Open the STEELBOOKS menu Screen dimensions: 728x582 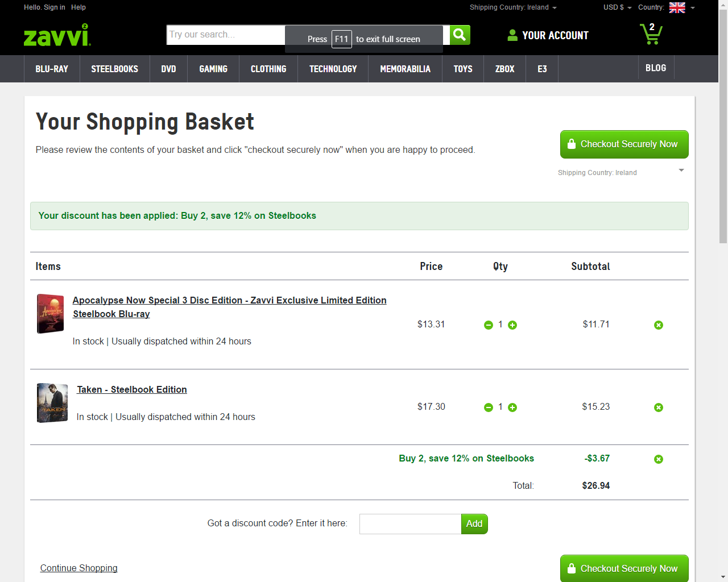tap(115, 69)
